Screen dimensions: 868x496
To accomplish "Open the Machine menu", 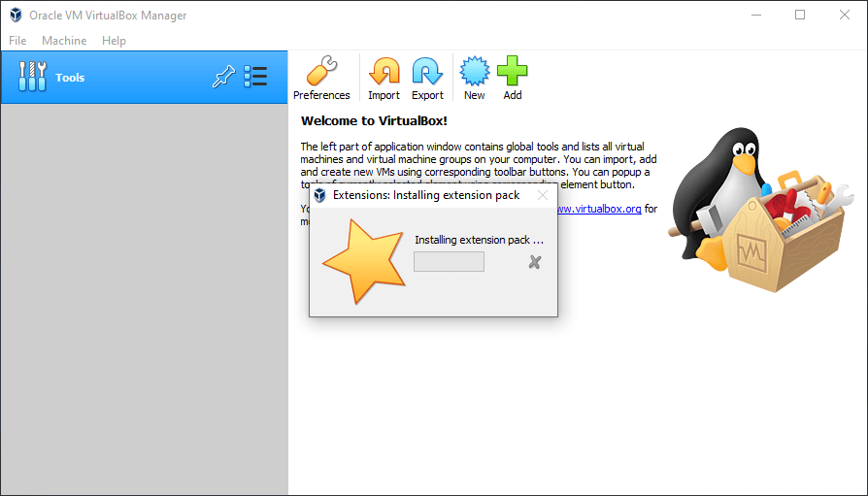I will click(x=64, y=41).
